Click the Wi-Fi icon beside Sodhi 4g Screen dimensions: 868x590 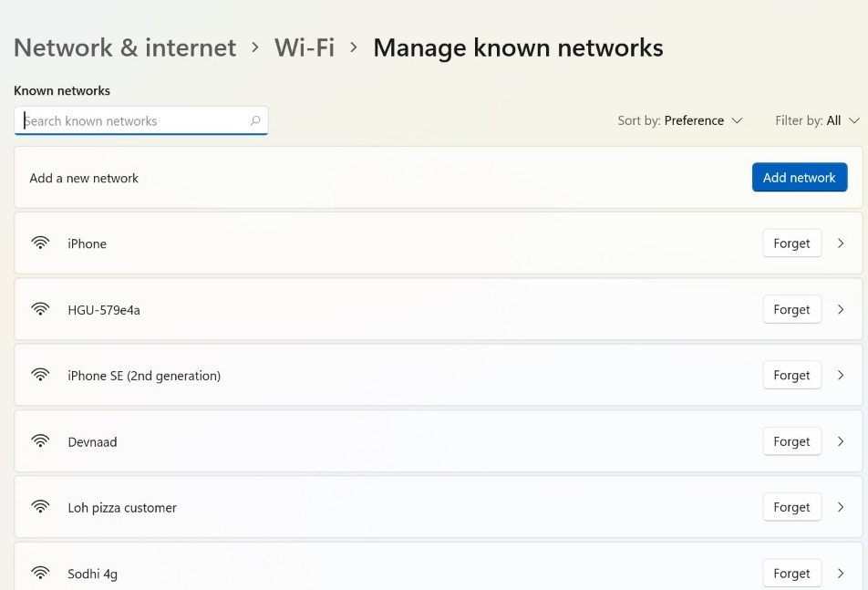click(x=40, y=574)
